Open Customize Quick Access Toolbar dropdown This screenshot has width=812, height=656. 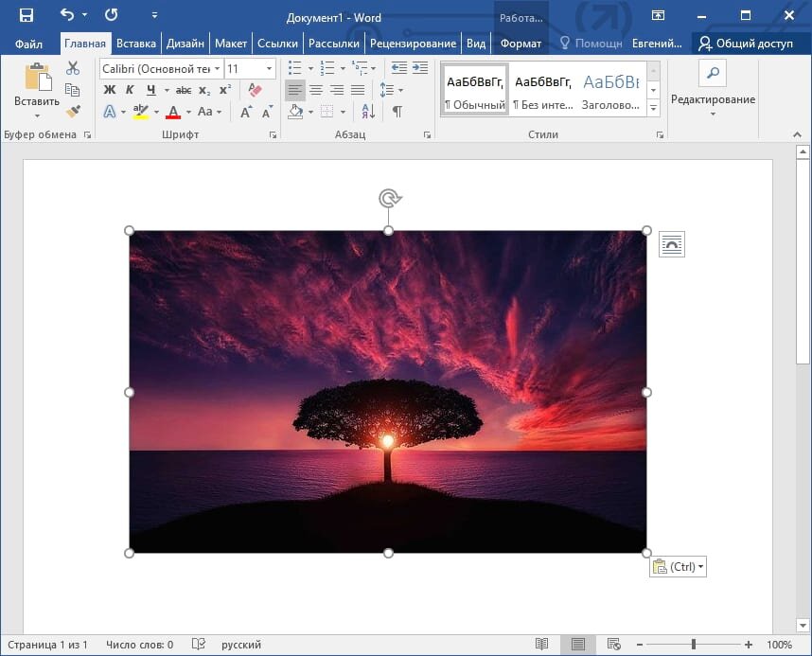tap(154, 15)
